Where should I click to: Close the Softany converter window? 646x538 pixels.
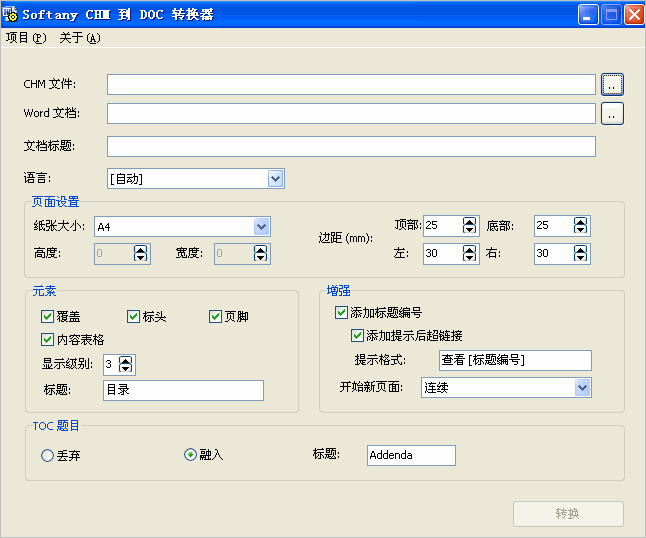pos(634,15)
